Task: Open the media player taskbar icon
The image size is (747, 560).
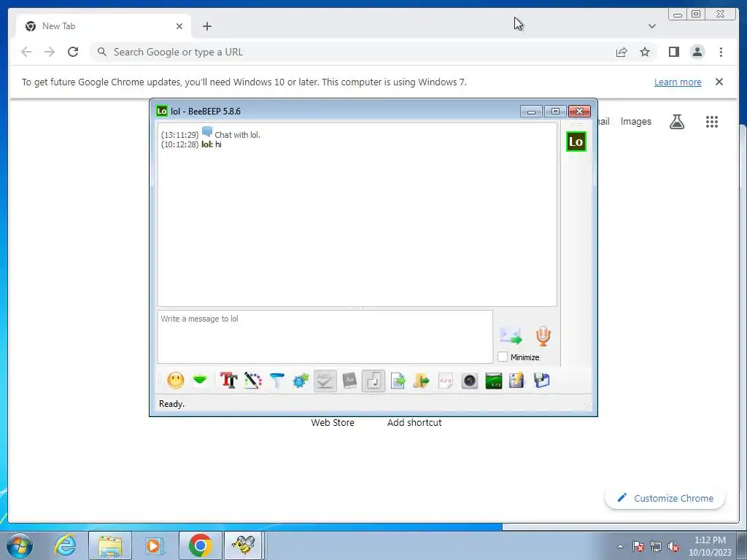Action: pyautogui.click(x=154, y=545)
